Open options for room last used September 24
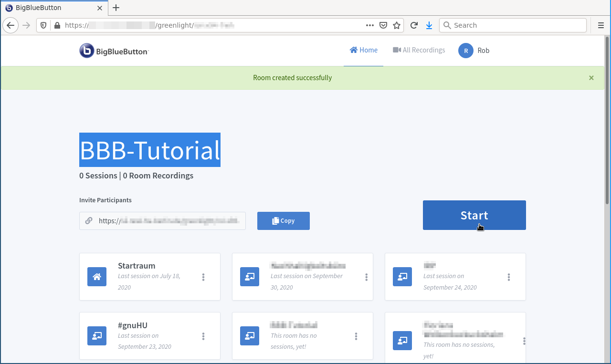611x364 pixels. 509,277
